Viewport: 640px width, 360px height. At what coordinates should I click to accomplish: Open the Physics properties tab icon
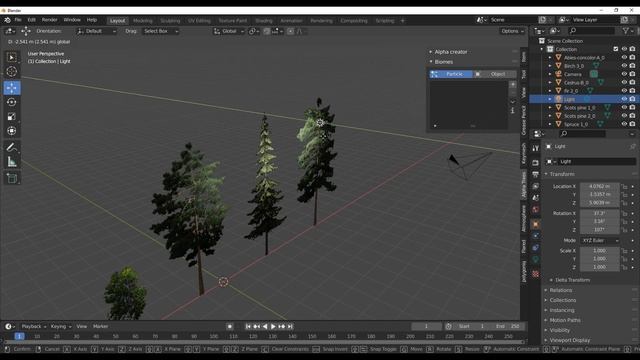click(536, 236)
